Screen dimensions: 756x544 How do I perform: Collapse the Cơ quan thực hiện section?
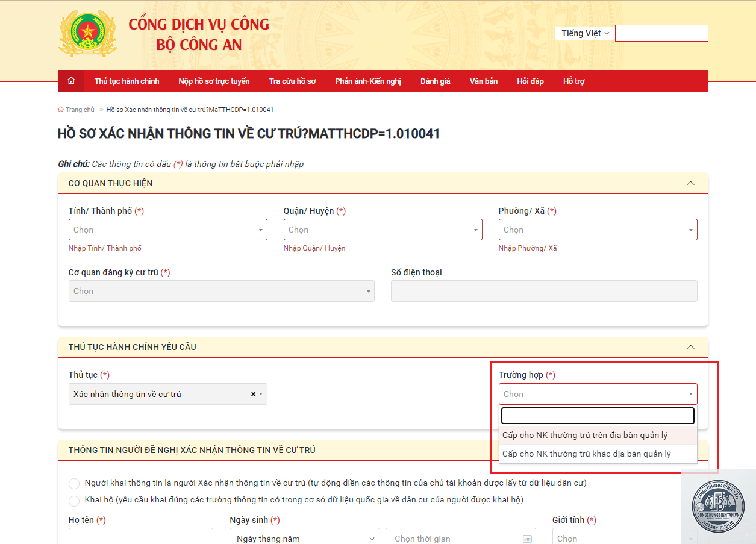click(x=690, y=183)
